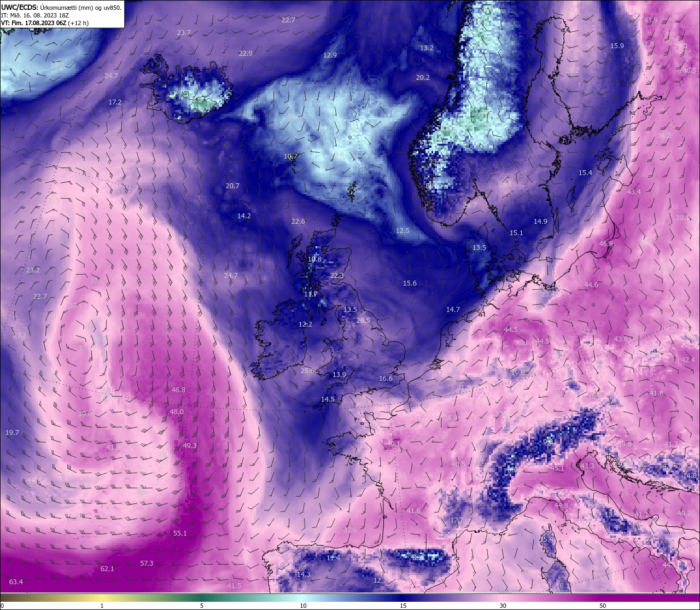This screenshot has height=610, width=700.
Task: Click the 30 tick on the colour scale
Action: click(503, 606)
